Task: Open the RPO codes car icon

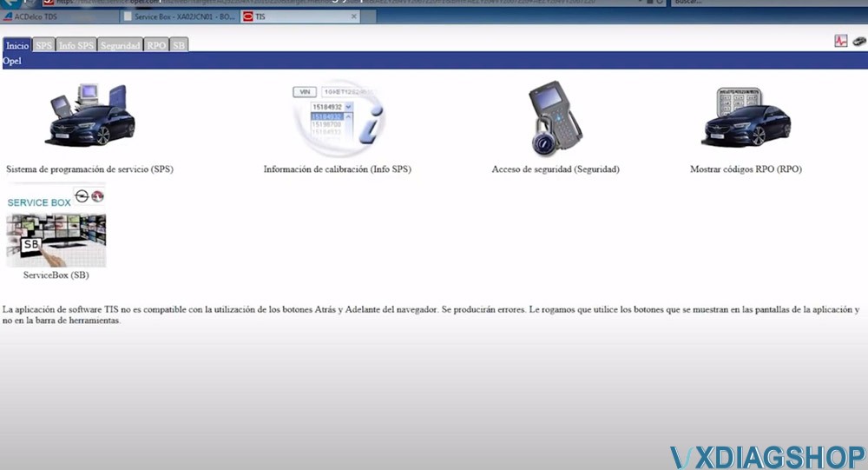Action: point(746,117)
